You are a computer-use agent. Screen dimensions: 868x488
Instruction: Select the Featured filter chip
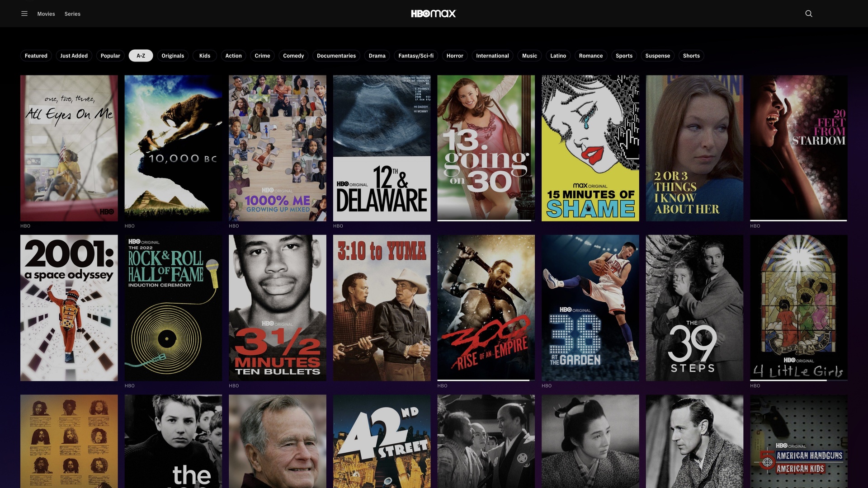(x=36, y=56)
